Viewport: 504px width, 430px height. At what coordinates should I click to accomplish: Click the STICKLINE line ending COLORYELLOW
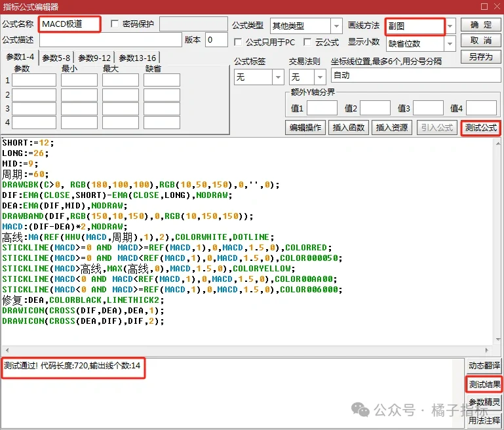tap(149, 268)
